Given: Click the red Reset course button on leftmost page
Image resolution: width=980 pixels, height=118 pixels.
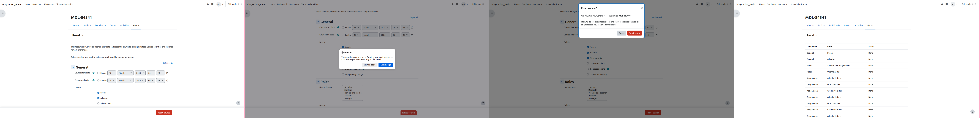Looking at the screenshot, I should coord(164,113).
